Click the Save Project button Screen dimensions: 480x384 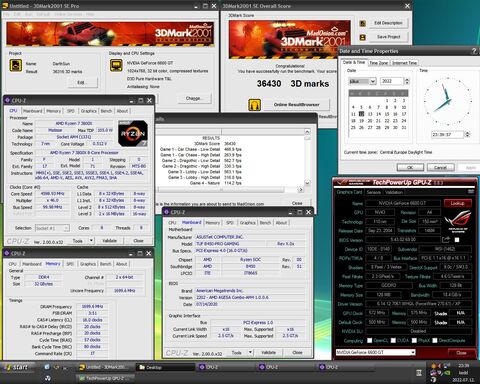[x=388, y=37]
